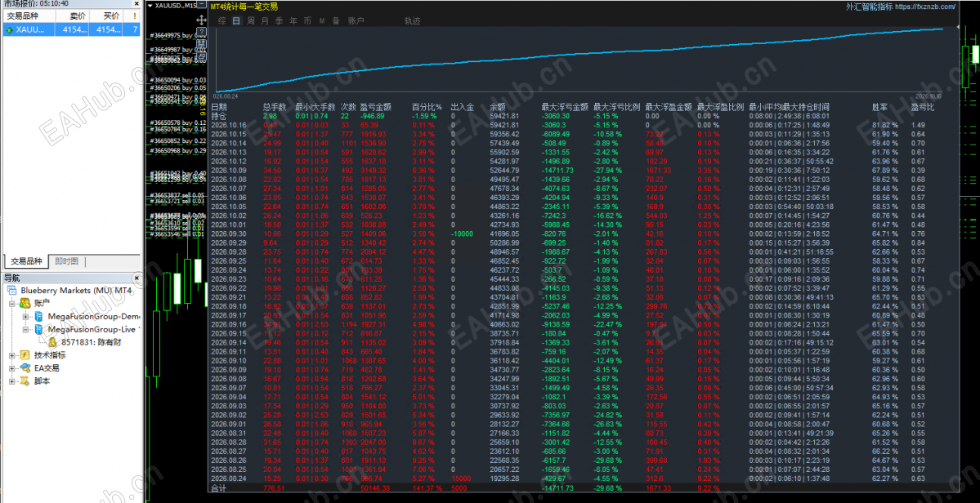Click the MegaFusionGroup-Demo server icon
The width and height of the screenshot is (980, 503).
(38, 316)
